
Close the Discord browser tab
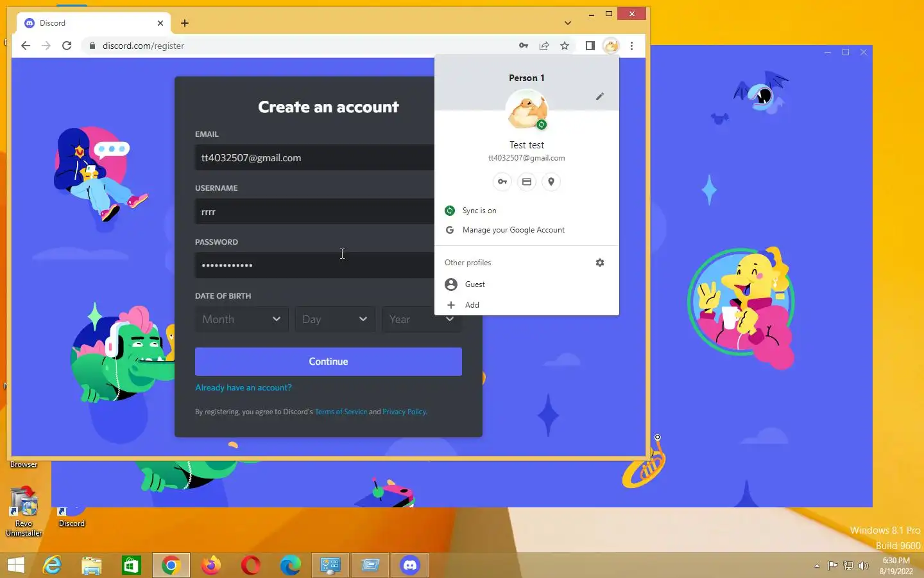160,23
